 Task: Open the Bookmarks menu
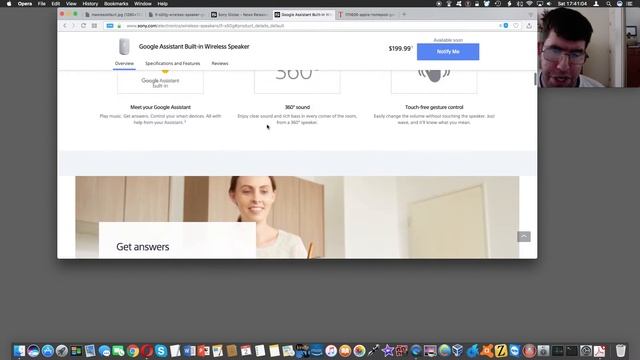116,4
